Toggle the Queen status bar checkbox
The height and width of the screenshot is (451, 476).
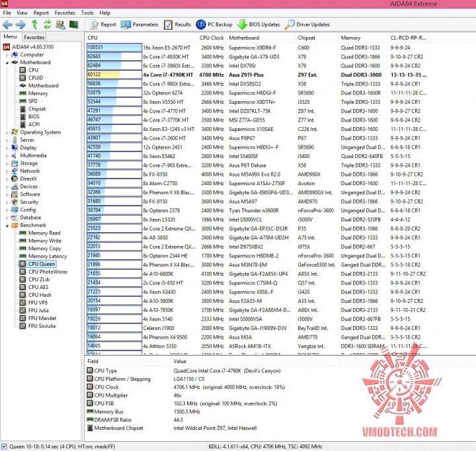[4, 447]
